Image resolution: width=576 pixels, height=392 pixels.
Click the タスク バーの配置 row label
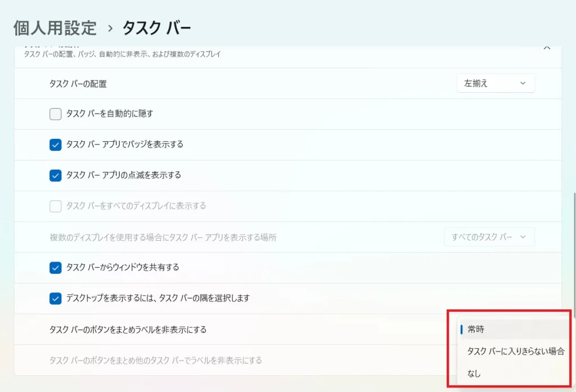click(78, 84)
